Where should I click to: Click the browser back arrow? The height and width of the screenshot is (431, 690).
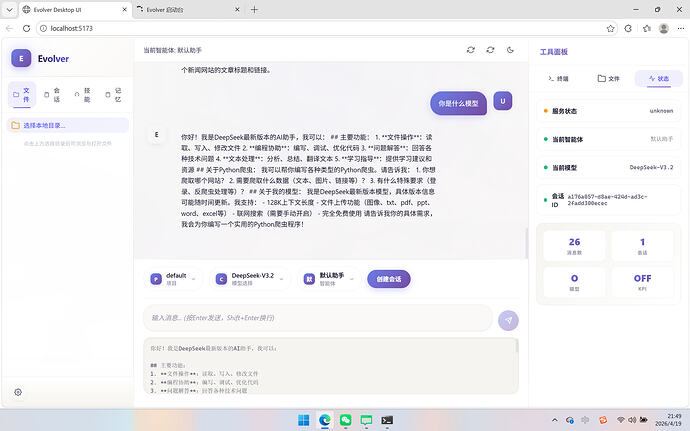point(9,28)
